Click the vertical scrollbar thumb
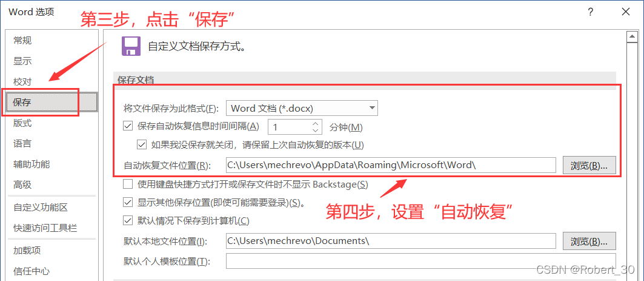Screen dimensions: 644x281 coord(631,160)
